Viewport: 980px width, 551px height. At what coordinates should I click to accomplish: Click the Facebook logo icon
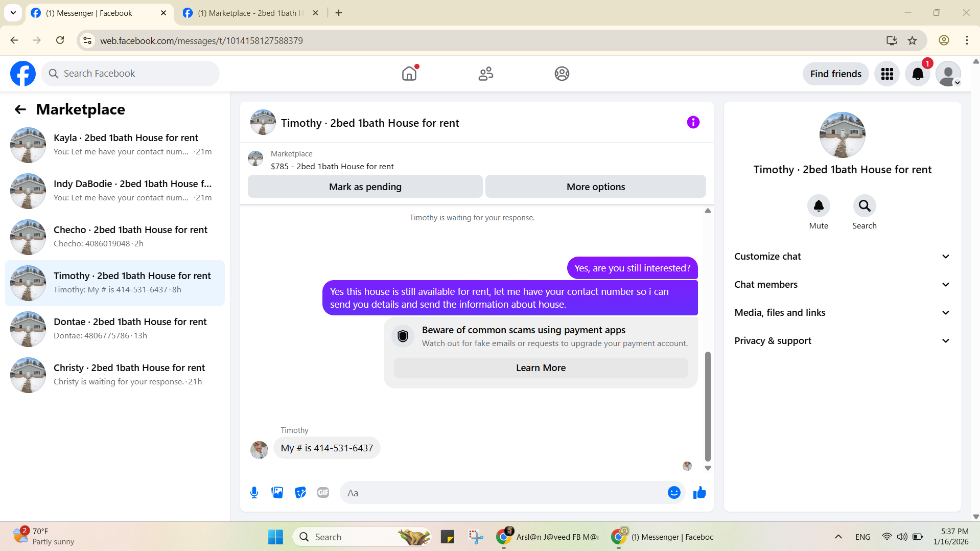(23, 74)
